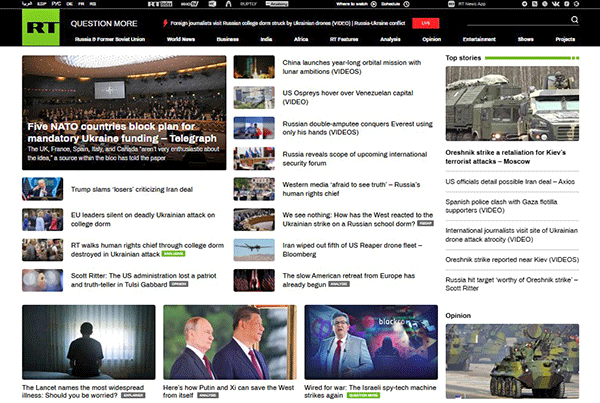This screenshot has height=403, width=600.
Task: Click the Schedule clock icon
Action: (406, 4)
